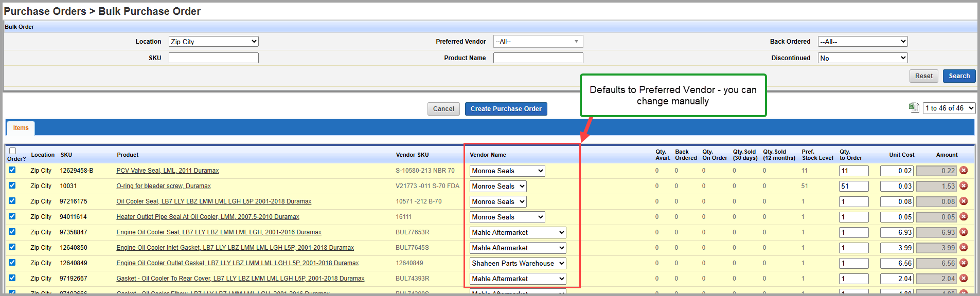This screenshot has width=980, height=296.
Task: Open vendor dropdown for SKU 12640850 row
Action: [x=518, y=248]
